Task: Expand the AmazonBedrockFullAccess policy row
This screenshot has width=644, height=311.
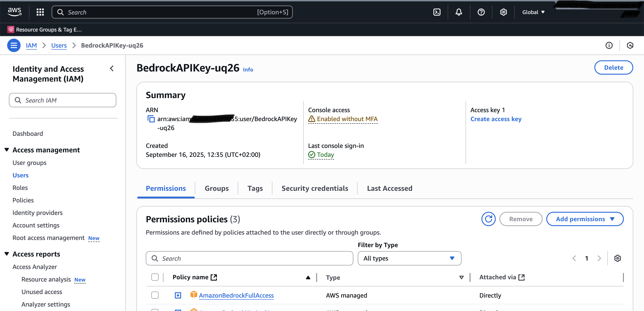Action: click(178, 295)
